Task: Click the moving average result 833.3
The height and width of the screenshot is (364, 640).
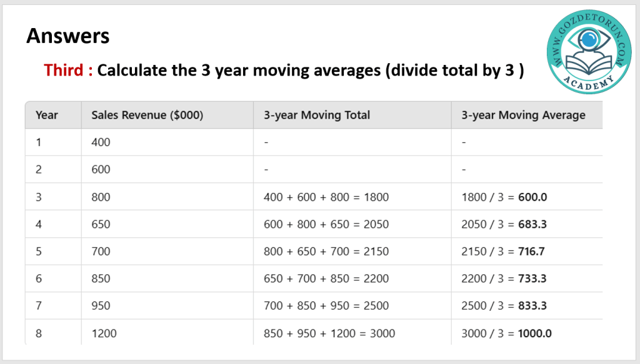Action: pos(532,306)
